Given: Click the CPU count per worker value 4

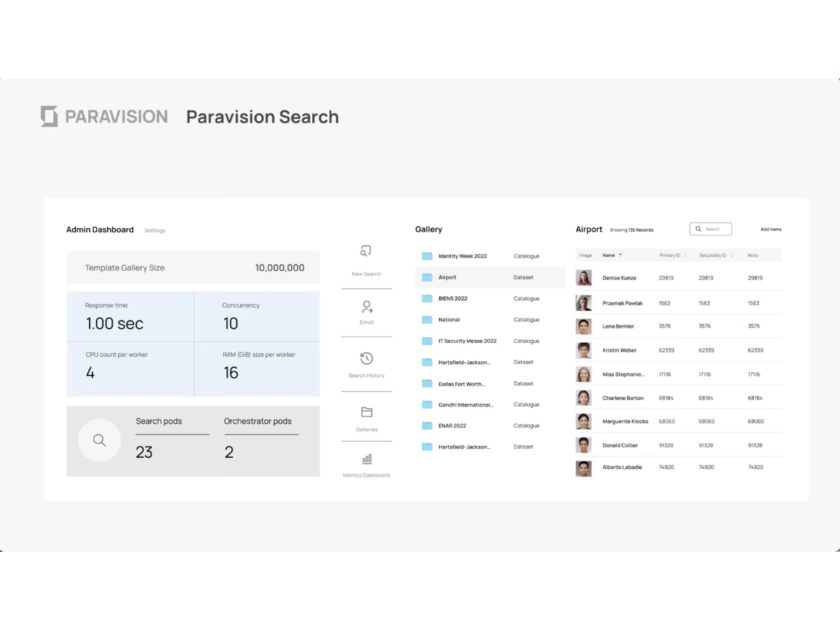Looking at the screenshot, I should coord(90,372).
